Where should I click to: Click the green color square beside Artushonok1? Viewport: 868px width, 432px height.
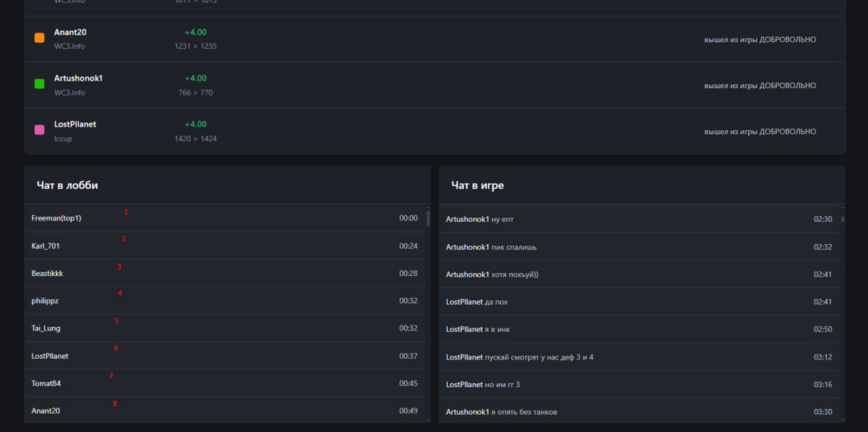40,84
